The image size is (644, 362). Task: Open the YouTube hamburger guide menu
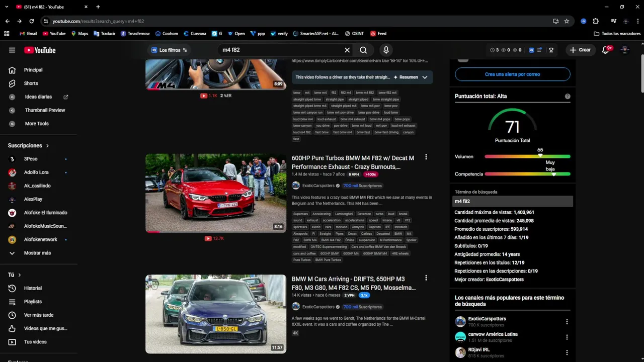[12, 50]
